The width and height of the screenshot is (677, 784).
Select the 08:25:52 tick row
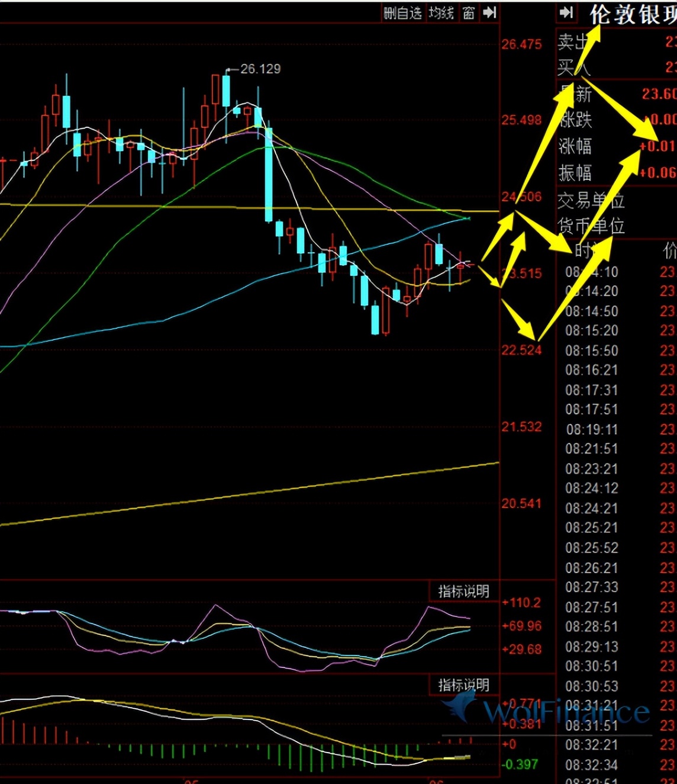tap(620, 548)
